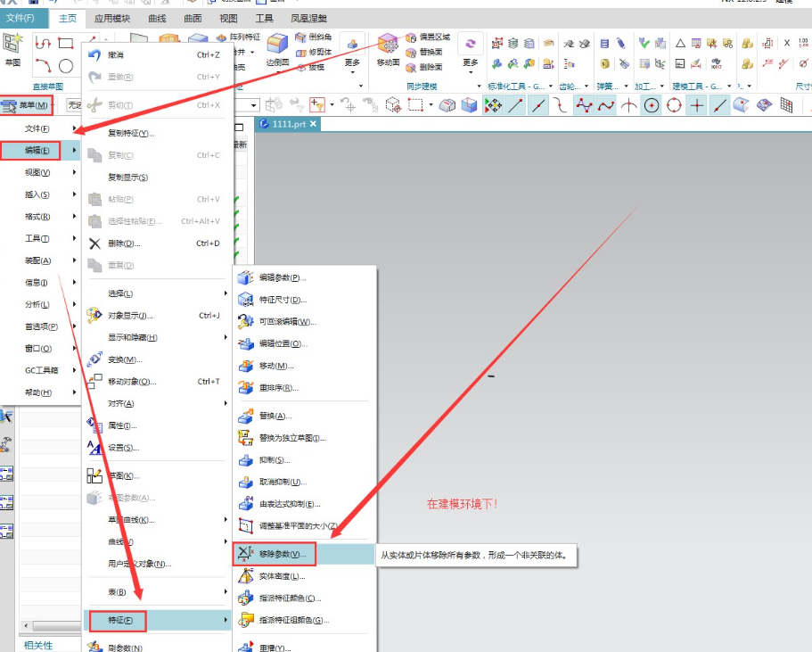Screen dimensions: 812x652
Task: Open the 更多 dropdown under sync modeling
Action: pos(471,53)
